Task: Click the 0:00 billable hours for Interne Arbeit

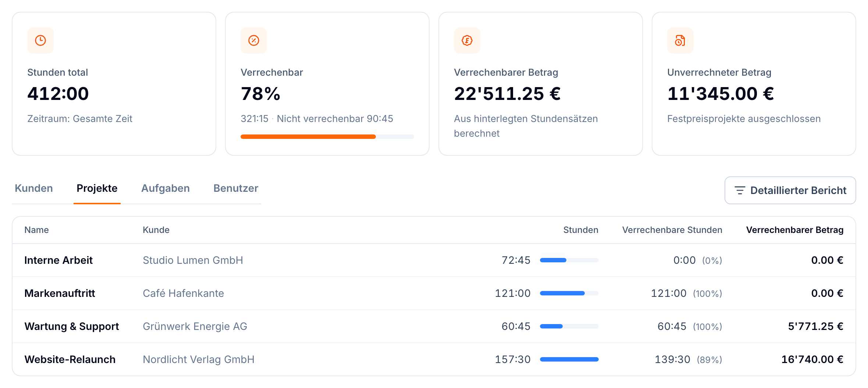Action: [x=684, y=260]
